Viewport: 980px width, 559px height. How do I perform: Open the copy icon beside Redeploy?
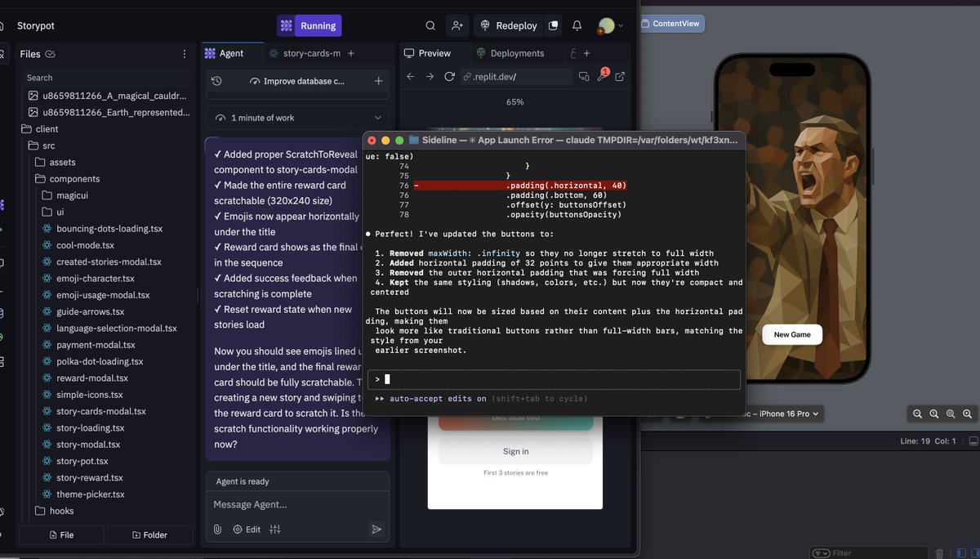tap(554, 25)
